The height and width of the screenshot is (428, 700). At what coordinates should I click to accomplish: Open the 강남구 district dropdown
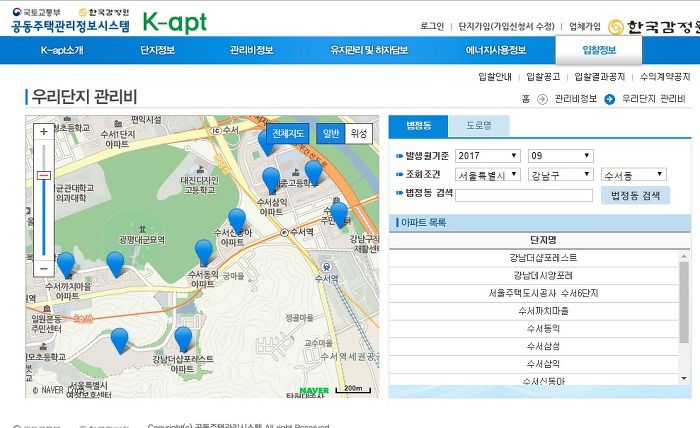click(x=561, y=175)
